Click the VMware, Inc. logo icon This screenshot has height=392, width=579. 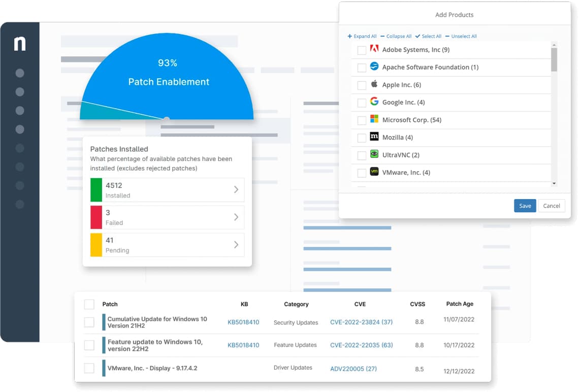374,172
